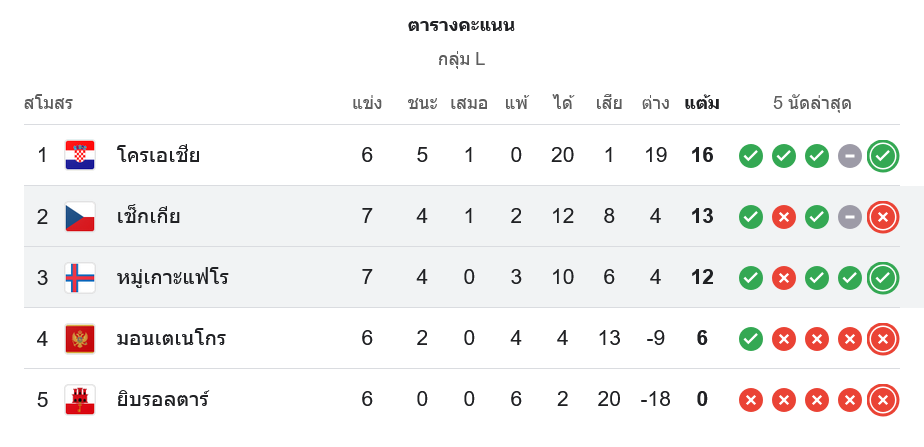Select the มอนเตเนโกร team name

coord(171,339)
